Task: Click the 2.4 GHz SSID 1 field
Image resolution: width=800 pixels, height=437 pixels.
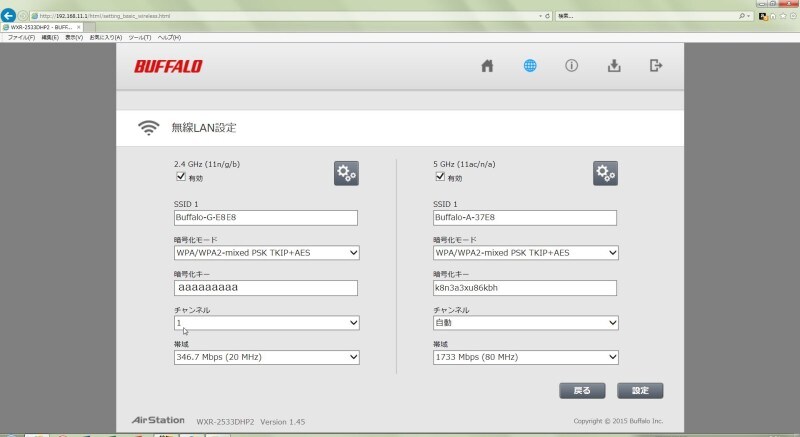Action: pyautogui.click(x=266, y=218)
